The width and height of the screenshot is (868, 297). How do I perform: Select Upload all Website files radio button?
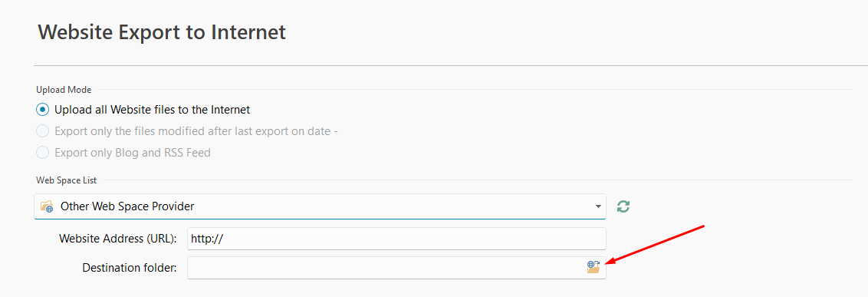tap(43, 110)
